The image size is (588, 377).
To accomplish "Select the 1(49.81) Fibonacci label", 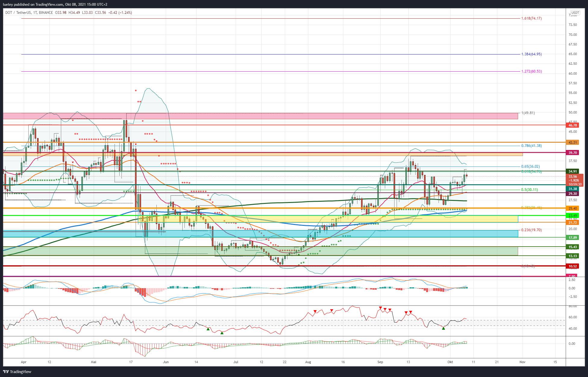I will 528,113.
